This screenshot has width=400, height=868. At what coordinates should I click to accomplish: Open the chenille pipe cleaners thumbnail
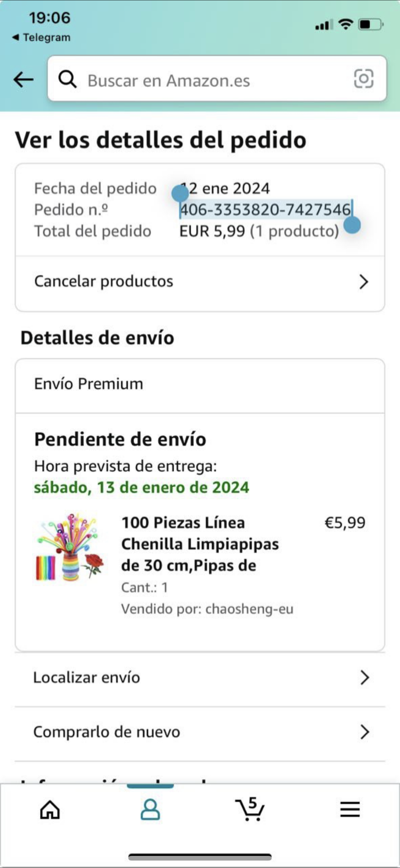click(x=70, y=547)
